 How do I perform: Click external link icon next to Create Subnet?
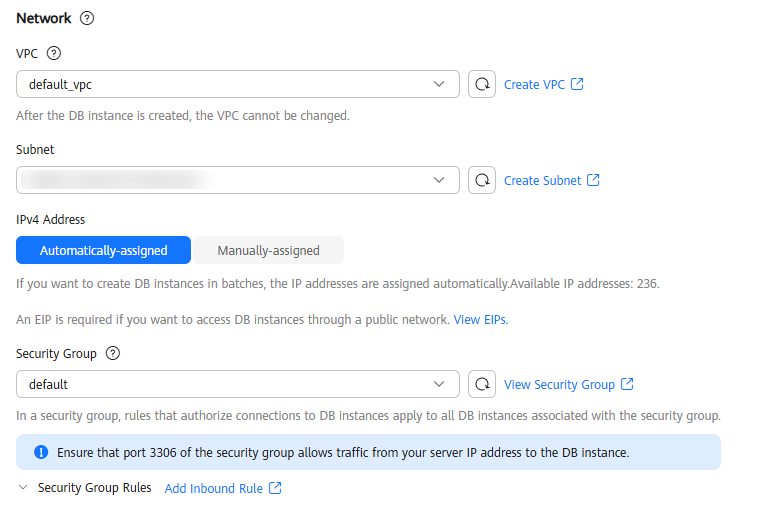click(x=593, y=181)
